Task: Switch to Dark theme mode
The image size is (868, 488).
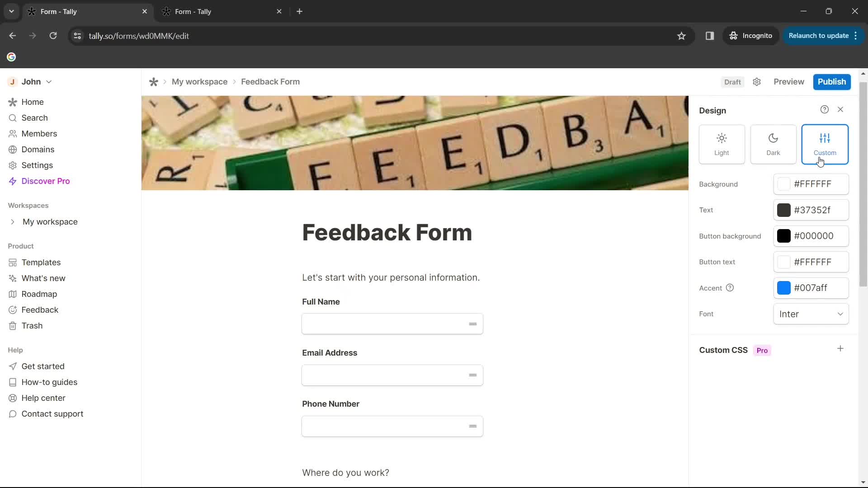Action: 773,144
